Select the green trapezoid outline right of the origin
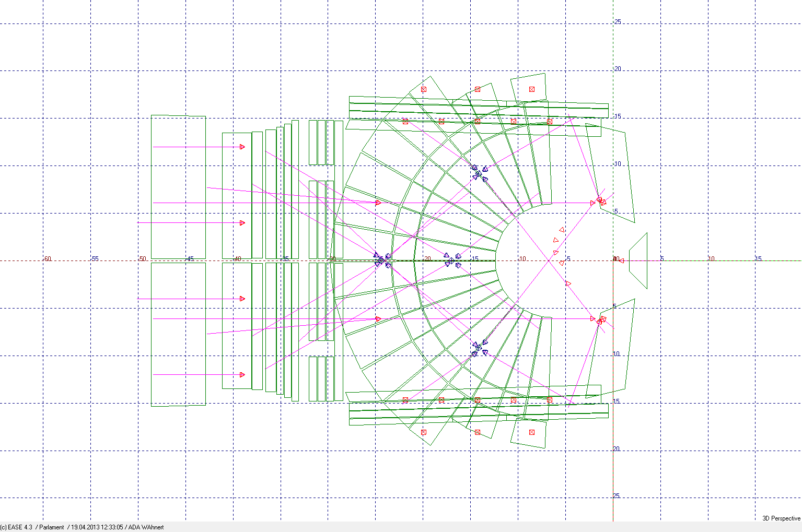Image resolution: width=802 pixels, height=532 pixels. click(x=638, y=261)
